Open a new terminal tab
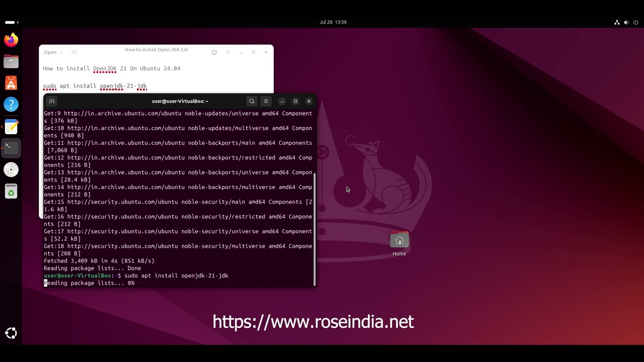 (x=51, y=101)
